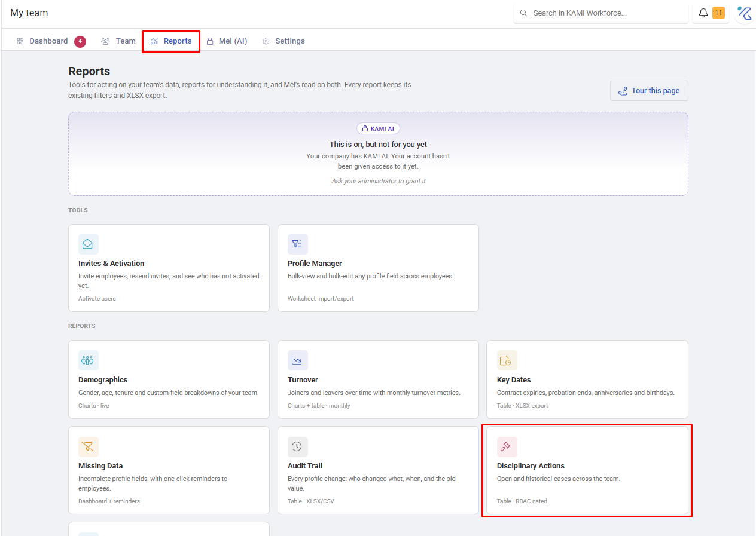Switch to the Team tab

pyautogui.click(x=118, y=41)
